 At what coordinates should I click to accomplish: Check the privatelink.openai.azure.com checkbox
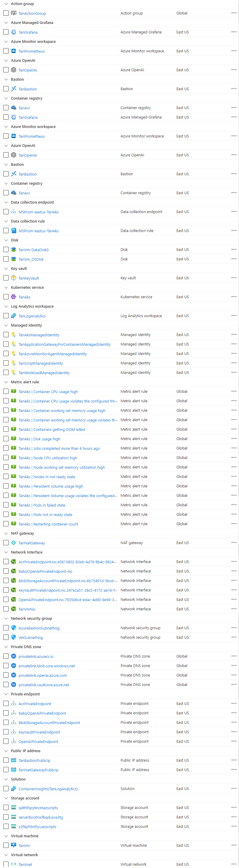6,675
